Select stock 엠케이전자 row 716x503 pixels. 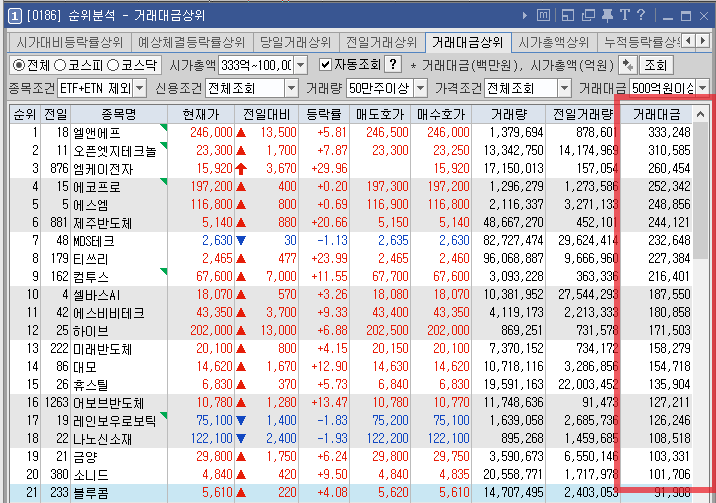[351, 168]
